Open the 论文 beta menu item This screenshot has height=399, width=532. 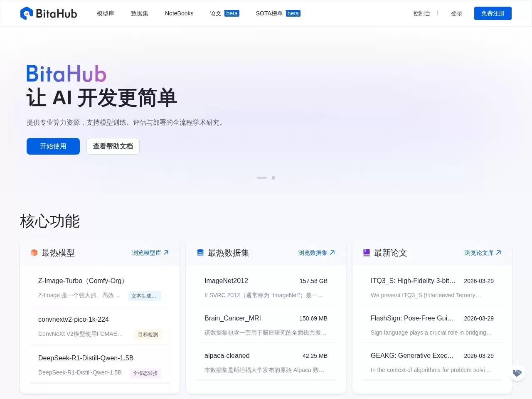point(224,13)
